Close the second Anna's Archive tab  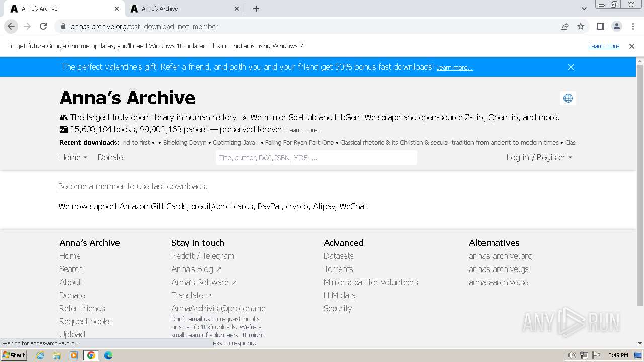237,9
